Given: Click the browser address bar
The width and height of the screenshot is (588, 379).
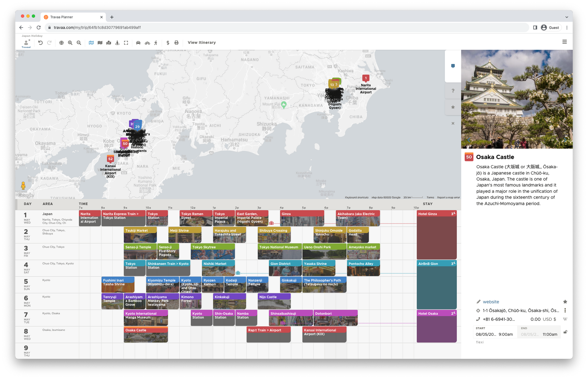Looking at the screenshot, I should pyautogui.click(x=287, y=28).
